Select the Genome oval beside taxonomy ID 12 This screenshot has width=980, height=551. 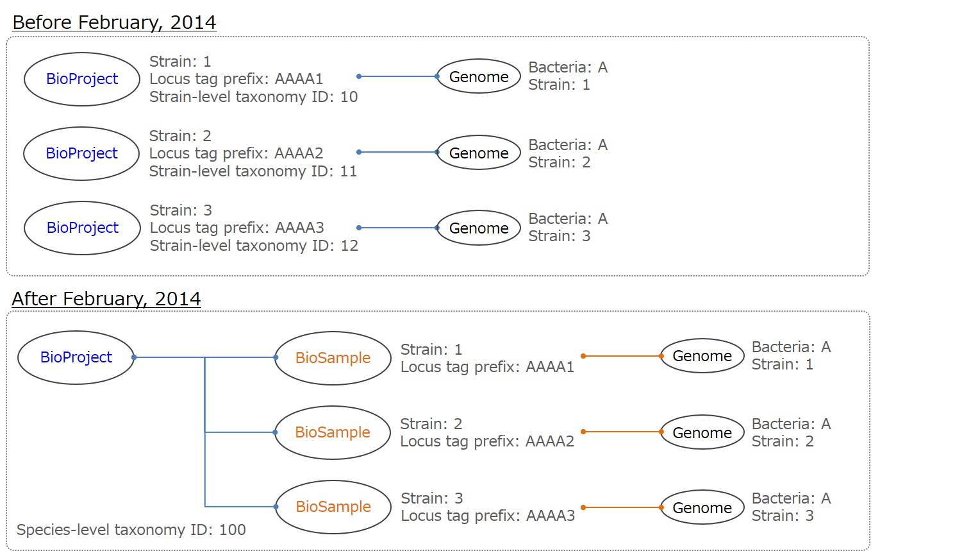coord(478,228)
